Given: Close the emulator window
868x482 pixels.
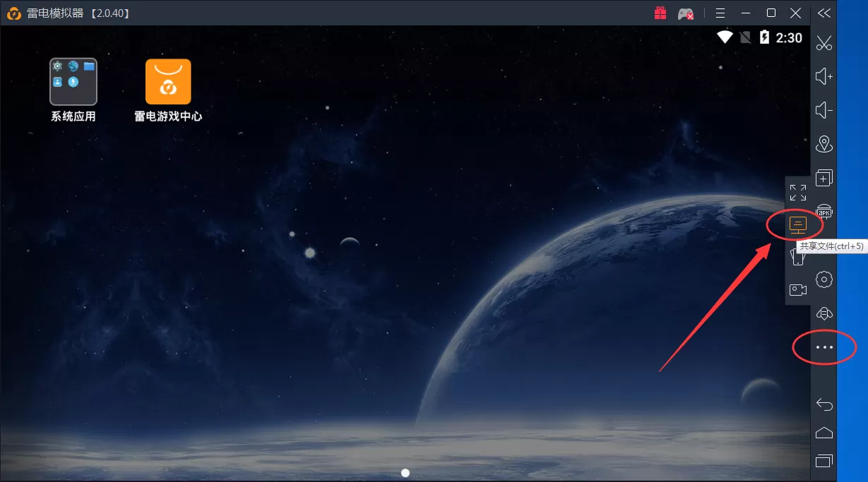Looking at the screenshot, I should [796, 13].
